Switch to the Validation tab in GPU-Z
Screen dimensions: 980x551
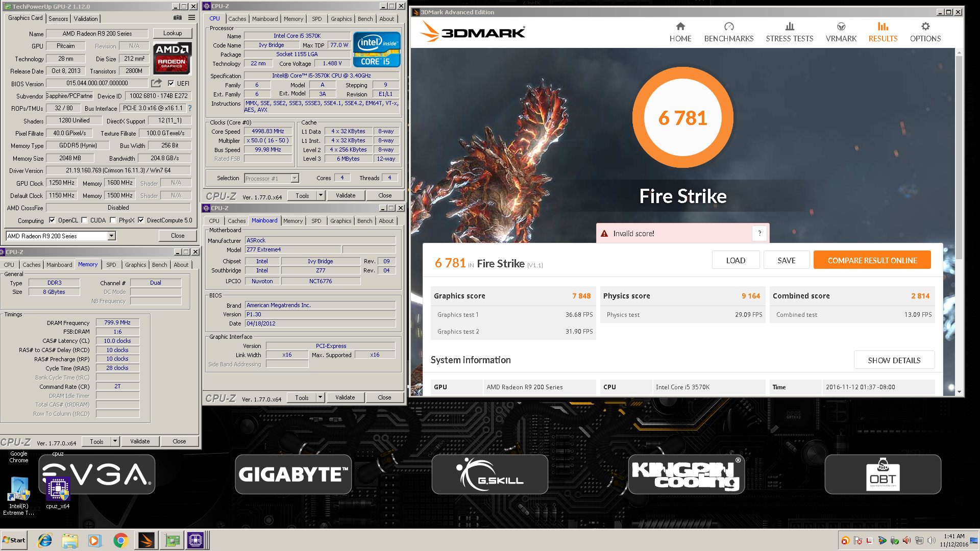click(86, 18)
